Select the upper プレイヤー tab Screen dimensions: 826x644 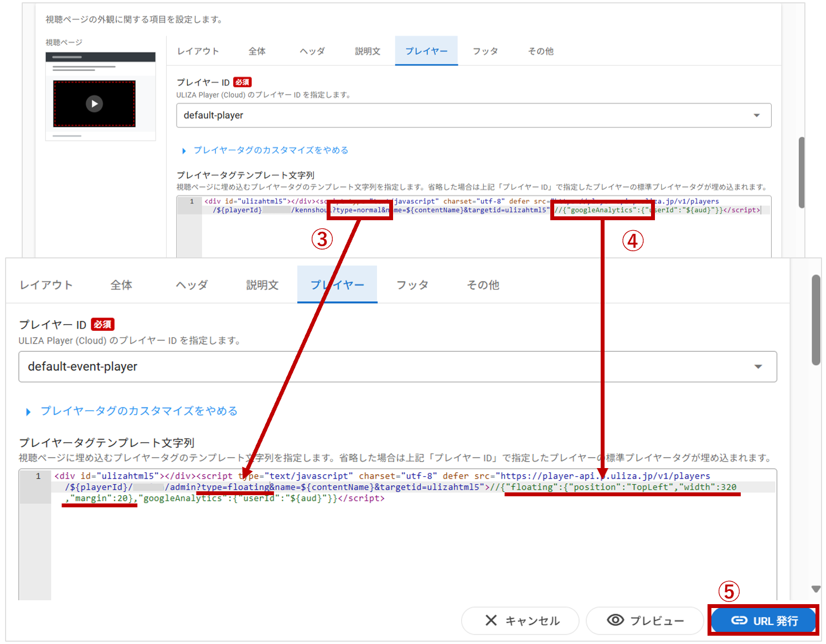[426, 51]
